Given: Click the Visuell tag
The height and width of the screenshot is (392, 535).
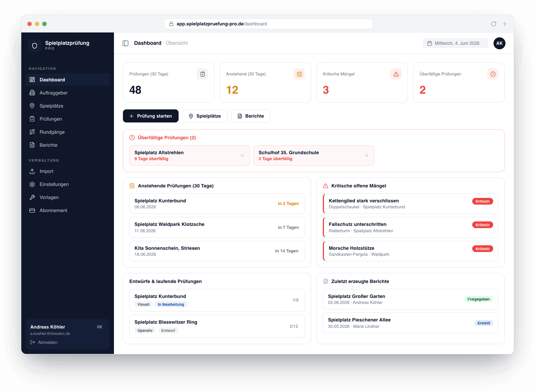Looking at the screenshot, I should click(x=143, y=305).
